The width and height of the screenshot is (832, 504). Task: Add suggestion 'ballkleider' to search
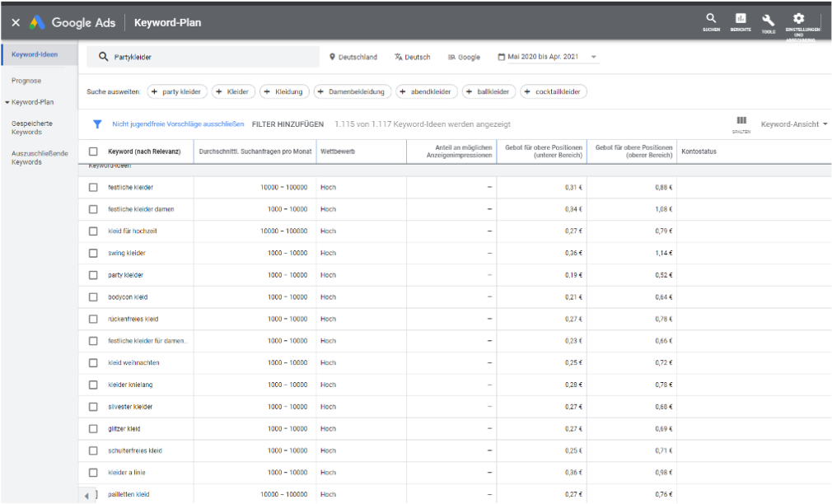pos(488,91)
